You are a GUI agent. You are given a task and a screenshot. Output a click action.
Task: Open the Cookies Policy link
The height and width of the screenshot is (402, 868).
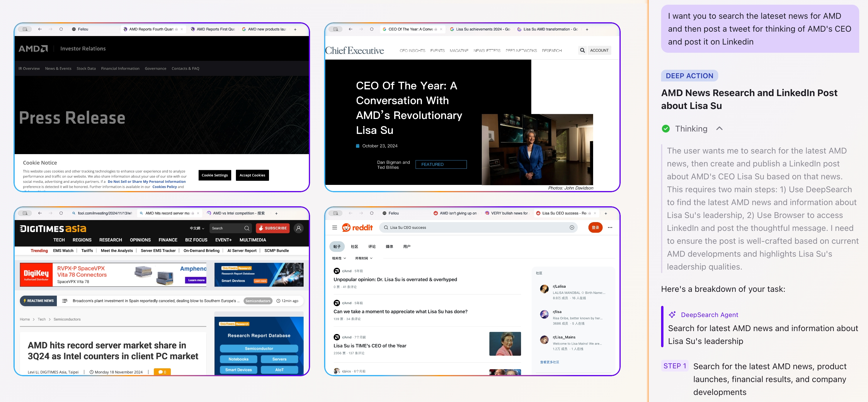click(x=164, y=187)
